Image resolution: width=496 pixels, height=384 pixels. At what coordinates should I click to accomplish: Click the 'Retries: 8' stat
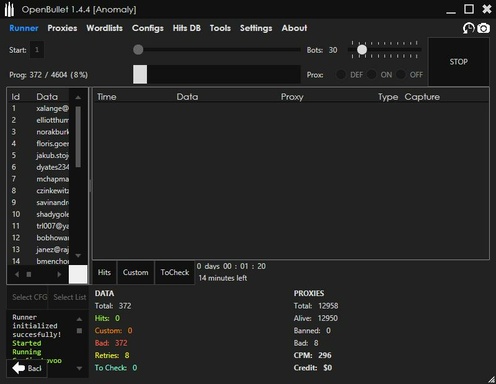tap(112, 355)
